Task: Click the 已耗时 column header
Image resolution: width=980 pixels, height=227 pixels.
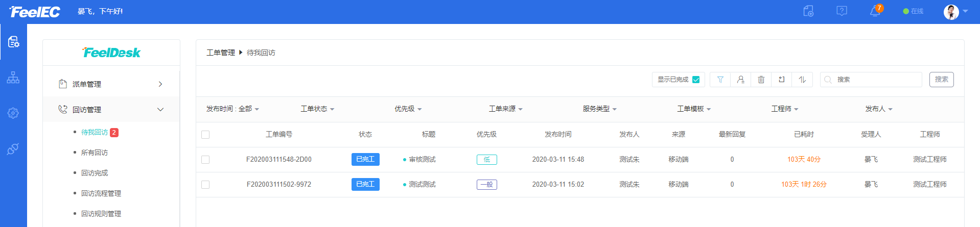Action: coord(804,135)
